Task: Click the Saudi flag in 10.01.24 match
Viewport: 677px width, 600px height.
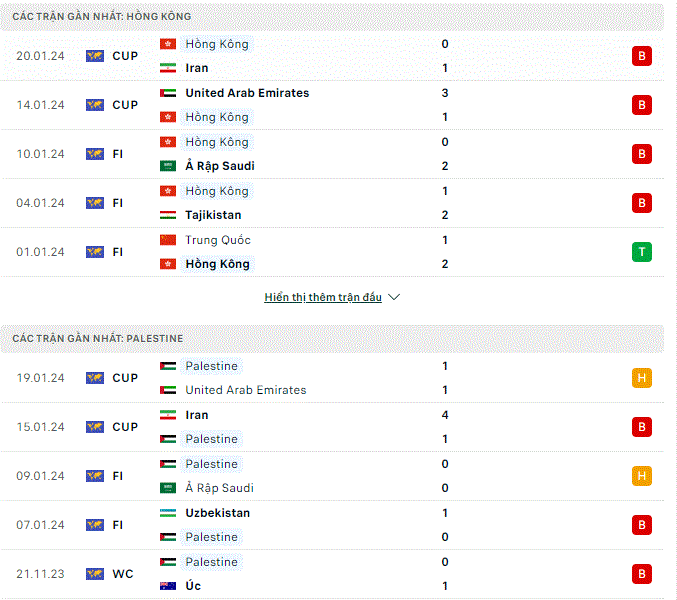Action: coord(168,166)
